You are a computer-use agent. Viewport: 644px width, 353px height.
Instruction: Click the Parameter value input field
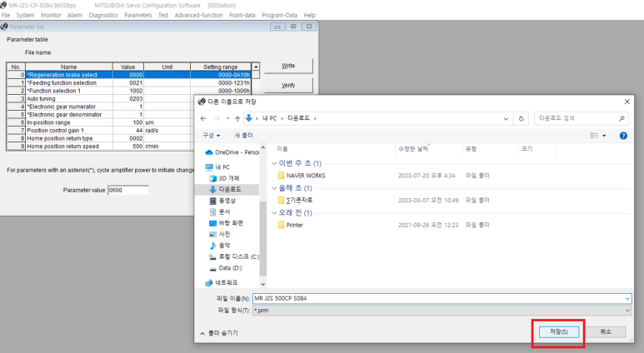(128, 191)
